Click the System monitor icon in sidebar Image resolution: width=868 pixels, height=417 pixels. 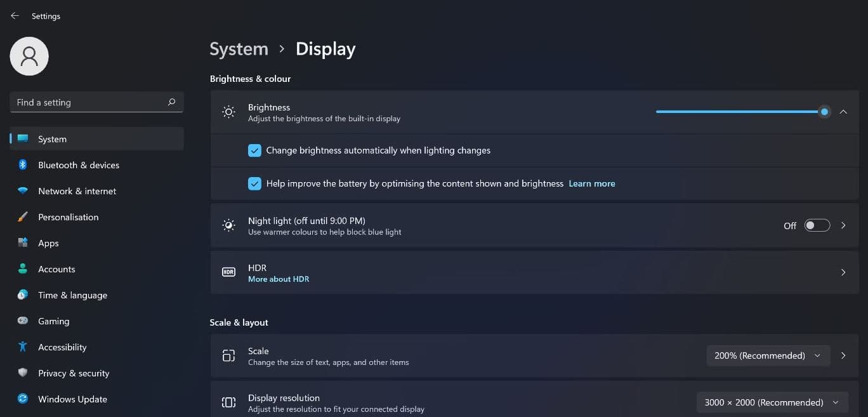(23, 138)
